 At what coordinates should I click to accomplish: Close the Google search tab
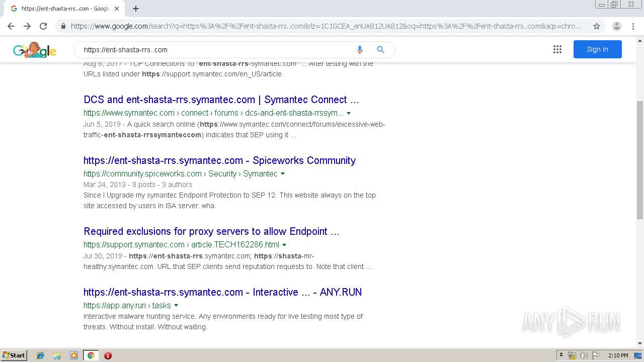(117, 9)
